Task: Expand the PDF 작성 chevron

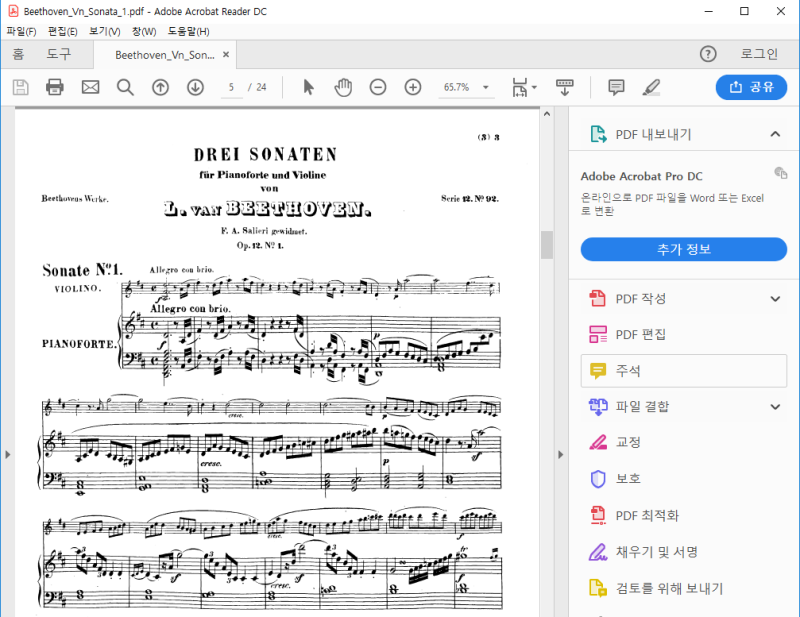Action: (775, 299)
